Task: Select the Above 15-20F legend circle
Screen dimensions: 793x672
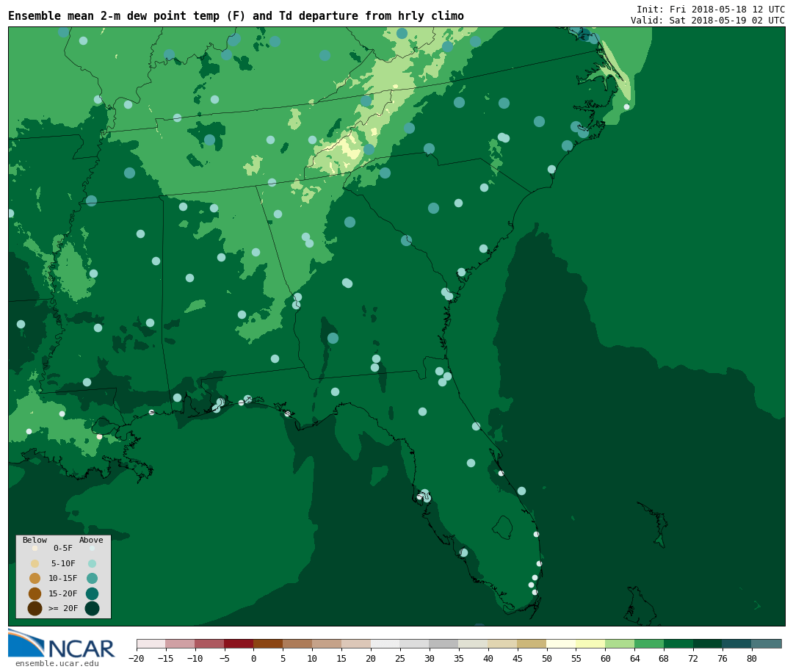Action: coord(92,593)
